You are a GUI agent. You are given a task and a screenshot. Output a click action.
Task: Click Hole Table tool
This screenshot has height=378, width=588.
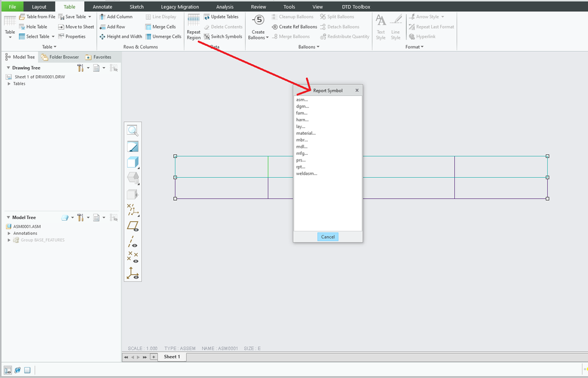(x=33, y=26)
